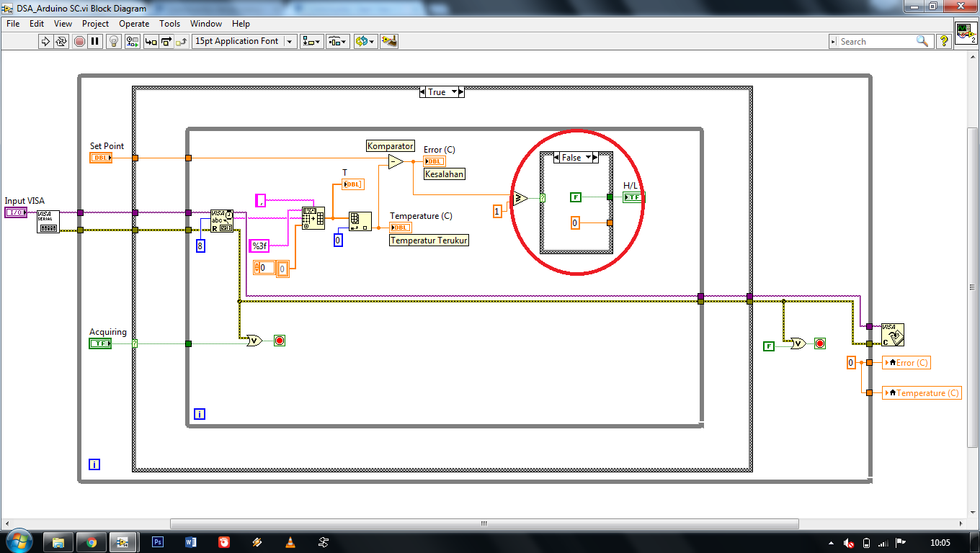Select the Error (C) DBL indicator
The image size is (980, 553).
tap(435, 161)
